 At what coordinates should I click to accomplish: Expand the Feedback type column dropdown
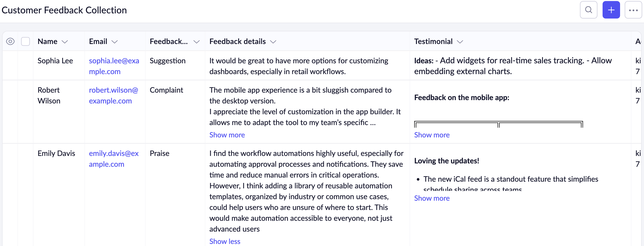click(197, 42)
